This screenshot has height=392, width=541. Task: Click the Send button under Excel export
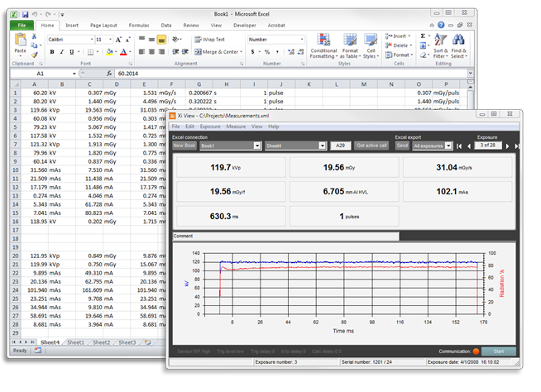coord(402,146)
